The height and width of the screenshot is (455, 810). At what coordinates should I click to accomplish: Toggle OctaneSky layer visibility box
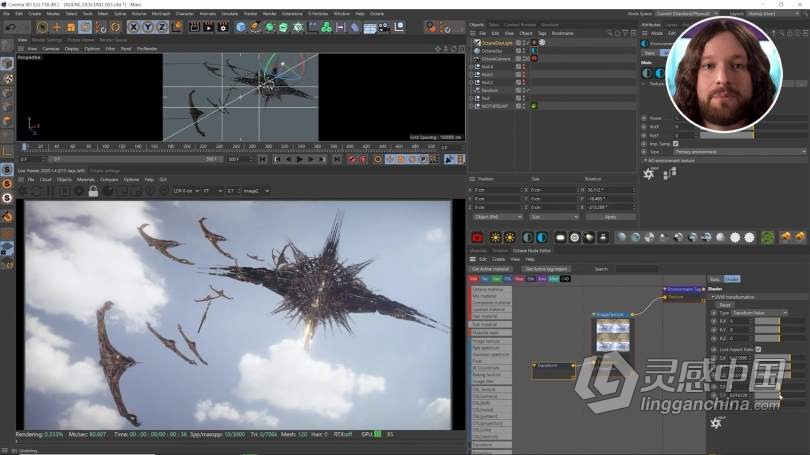coord(518,51)
